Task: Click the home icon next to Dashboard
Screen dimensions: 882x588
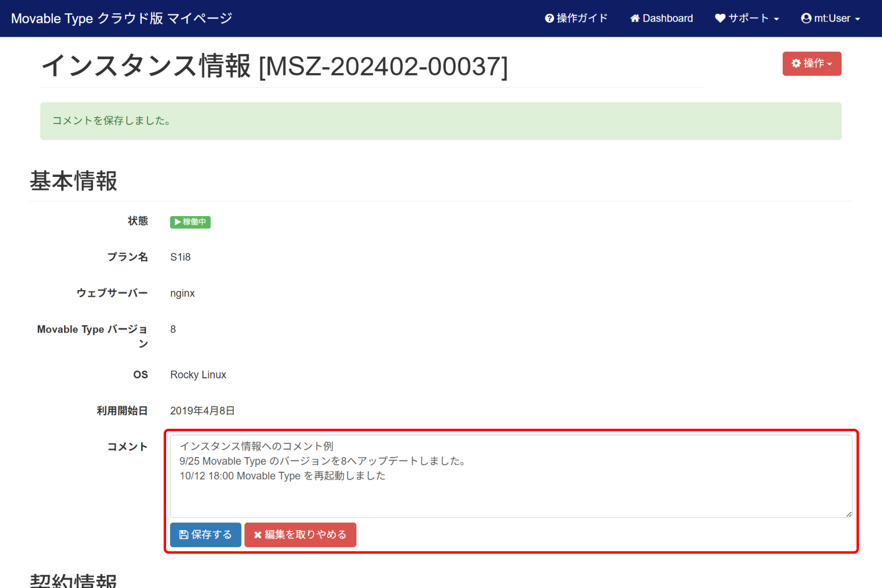Action: [635, 19]
